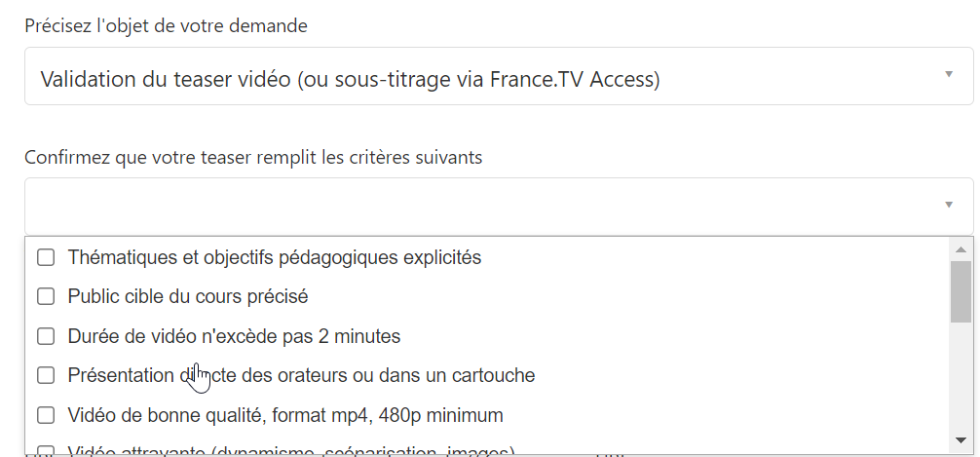980x457 pixels.
Task: Check the partially visible Vidéo attrayante checkbox
Action: coord(46,450)
